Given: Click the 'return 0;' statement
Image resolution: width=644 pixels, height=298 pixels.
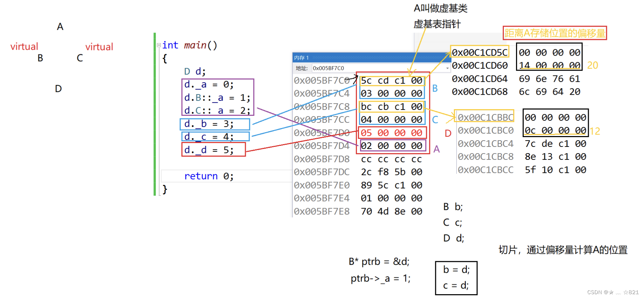Looking at the screenshot, I should pyautogui.click(x=209, y=176).
